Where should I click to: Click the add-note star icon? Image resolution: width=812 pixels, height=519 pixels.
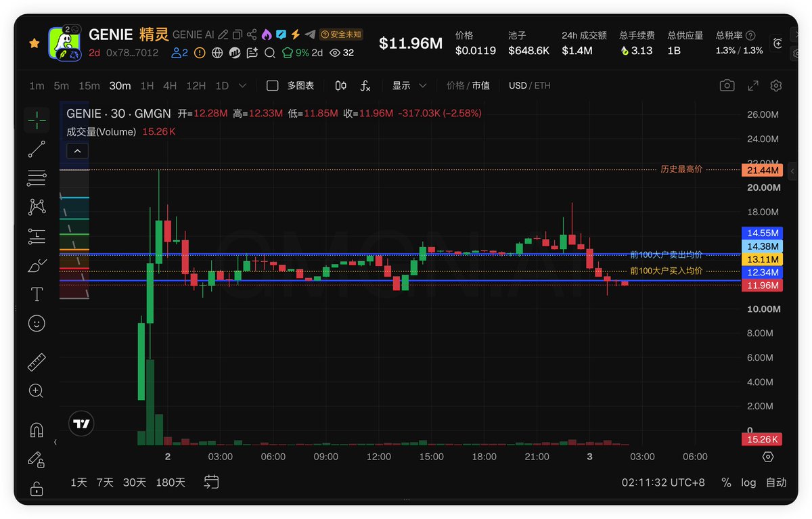coord(252,52)
